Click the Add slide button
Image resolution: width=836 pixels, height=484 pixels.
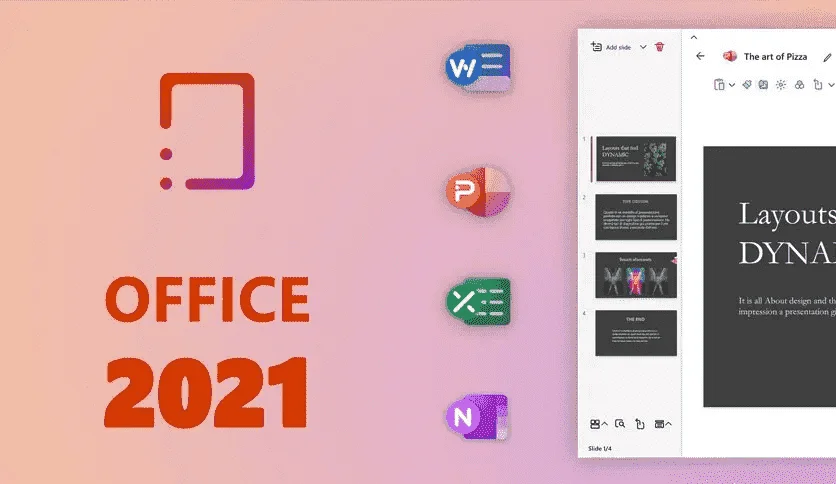click(x=611, y=47)
